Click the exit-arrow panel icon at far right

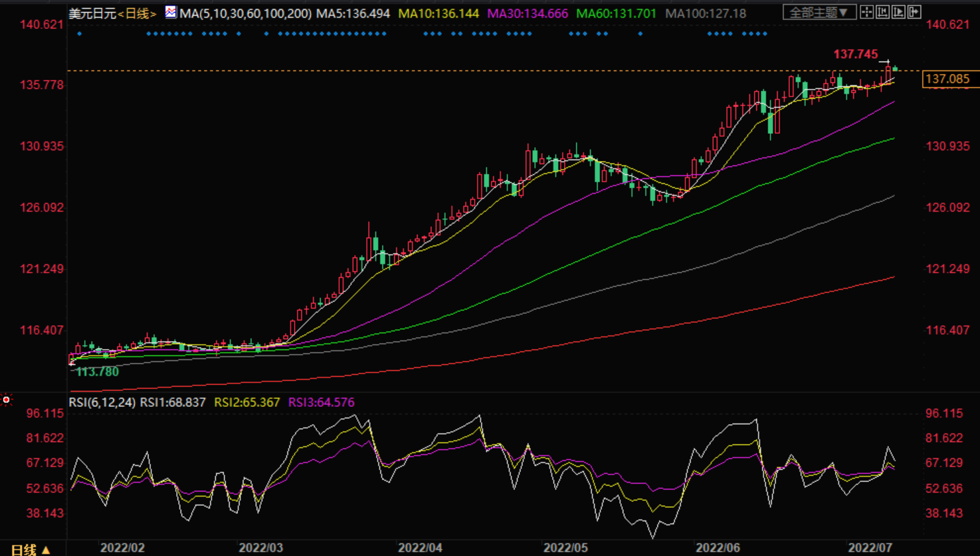point(914,12)
